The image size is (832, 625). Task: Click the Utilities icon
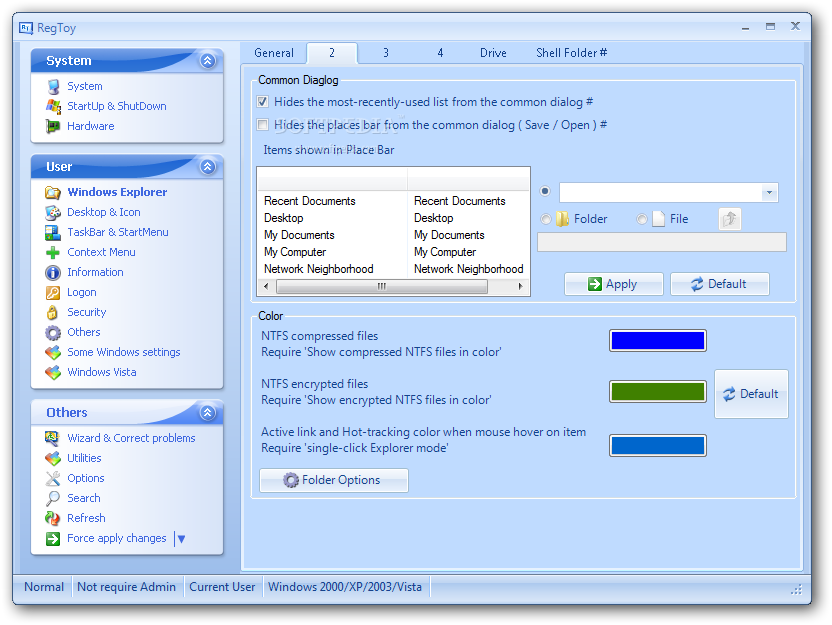(53, 458)
